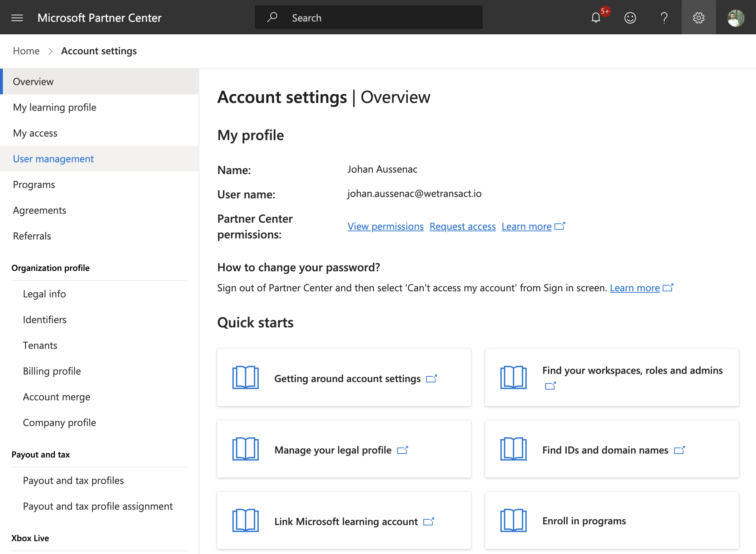Open My access in sidebar

tap(99, 133)
